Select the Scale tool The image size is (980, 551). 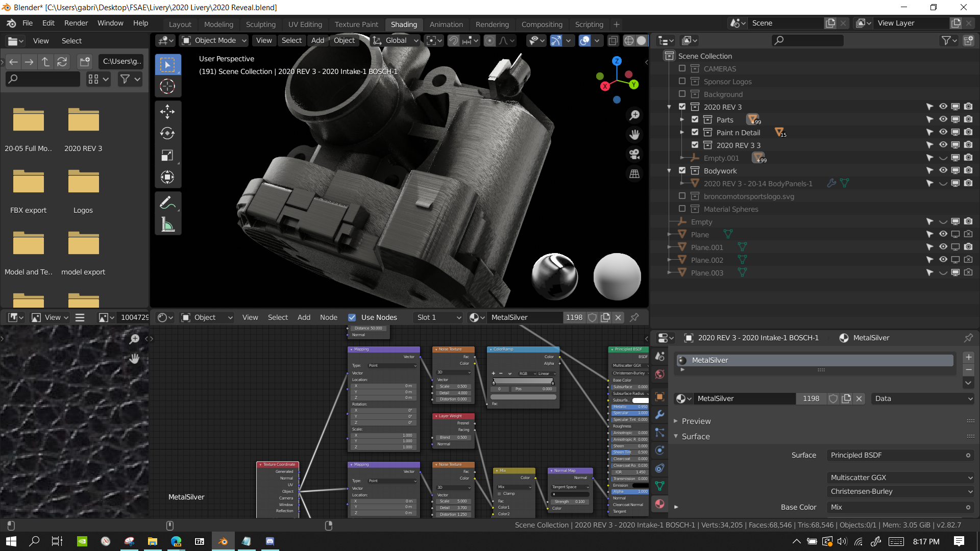[x=167, y=155]
